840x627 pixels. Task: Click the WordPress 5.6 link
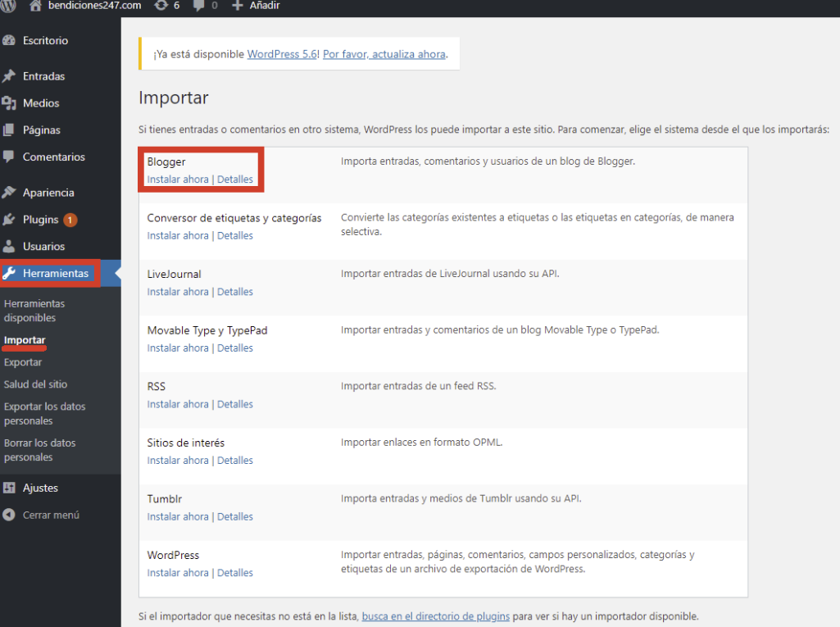[282, 54]
